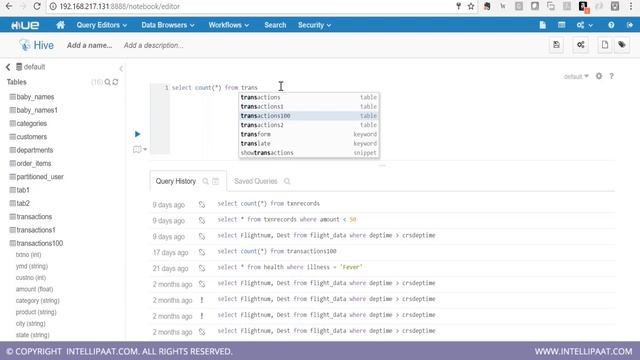
Task: Run the query with the play button
Action: tap(138, 134)
